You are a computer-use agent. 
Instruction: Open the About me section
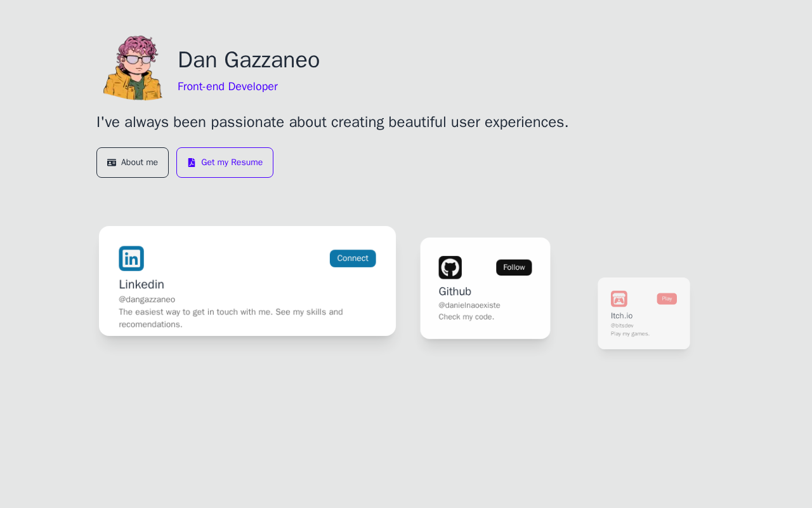tap(133, 163)
